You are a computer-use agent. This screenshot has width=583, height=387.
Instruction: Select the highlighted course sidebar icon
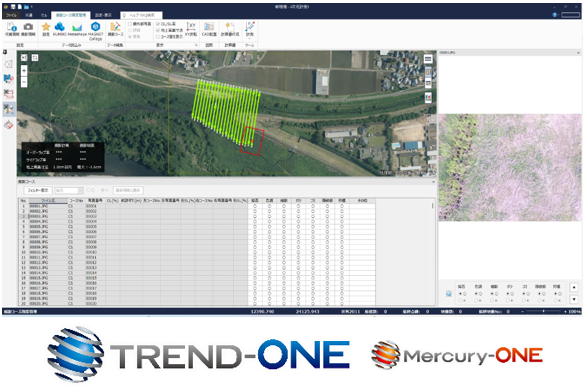click(x=9, y=109)
